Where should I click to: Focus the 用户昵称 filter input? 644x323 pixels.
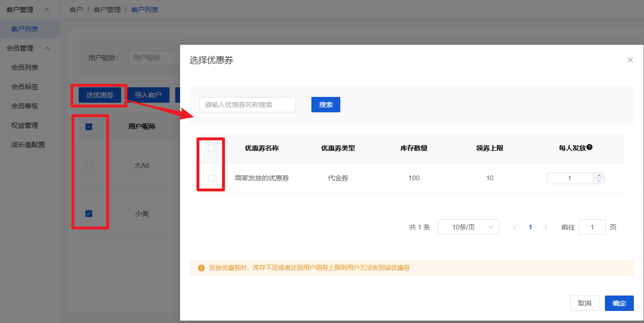(x=154, y=58)
